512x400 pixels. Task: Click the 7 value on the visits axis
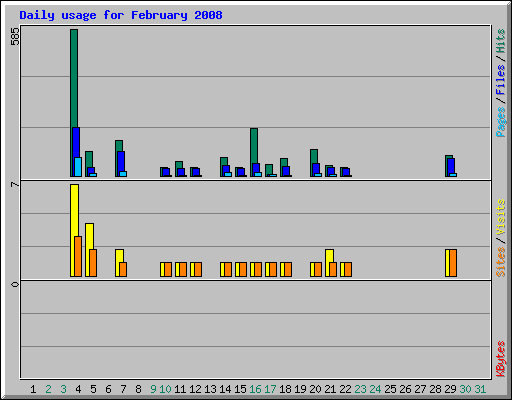(x=15, y=184)
